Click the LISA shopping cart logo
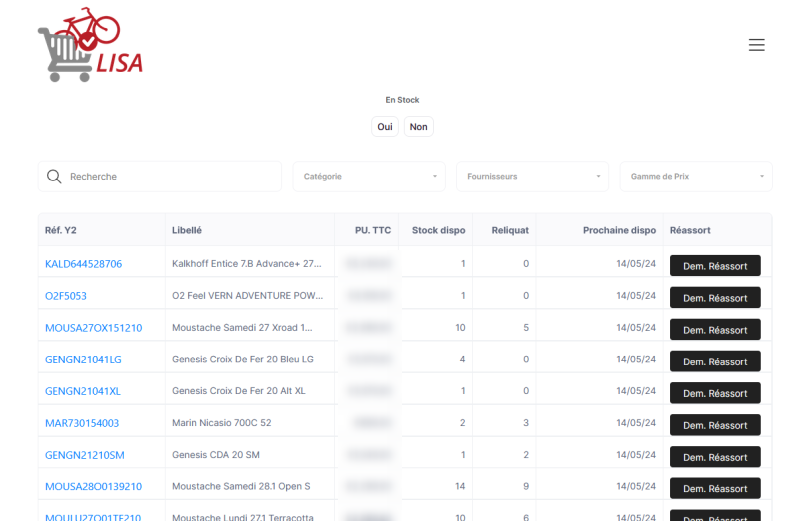Image resolution: width=790 pixels, height=521 pixels. point(91,44)
